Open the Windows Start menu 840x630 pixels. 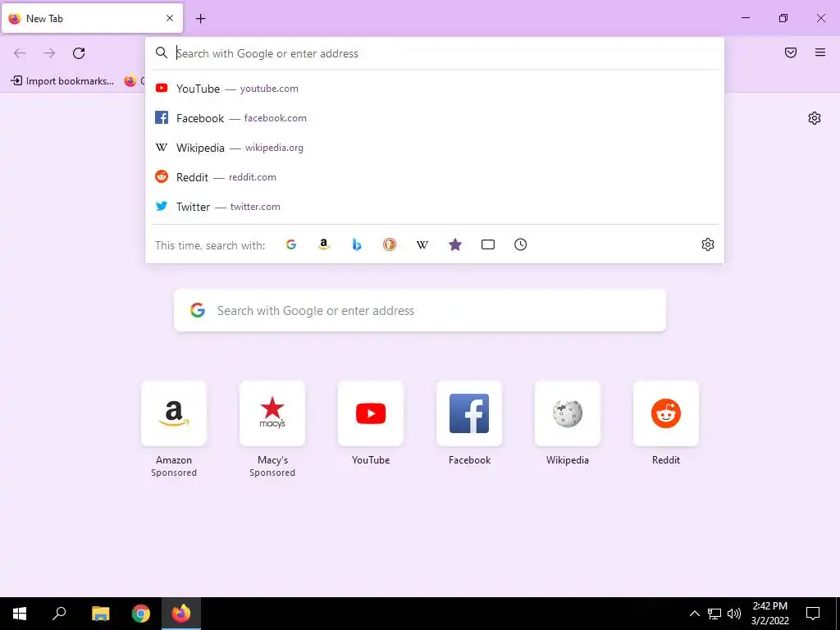click(x=20, y=614)
